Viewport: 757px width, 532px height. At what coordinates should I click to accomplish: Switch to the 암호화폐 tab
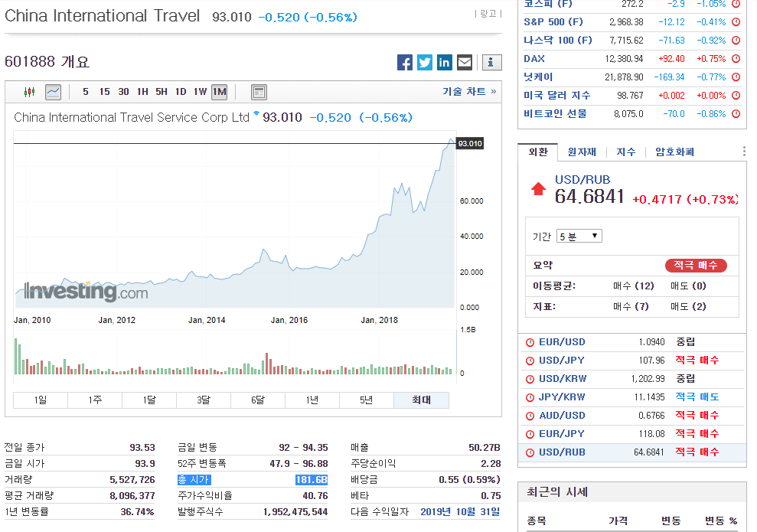674,152
